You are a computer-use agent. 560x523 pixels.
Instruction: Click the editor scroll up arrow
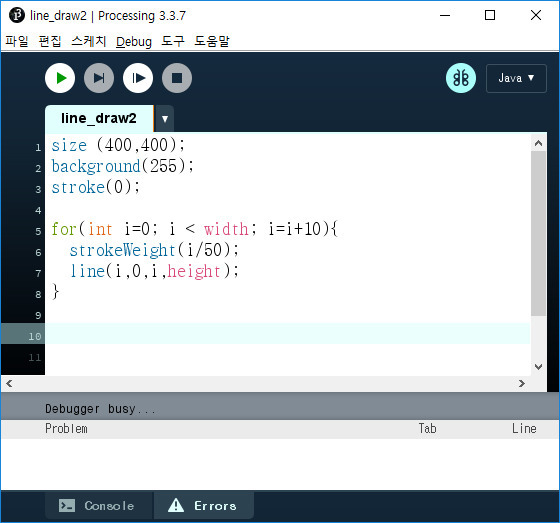[538, 143]
